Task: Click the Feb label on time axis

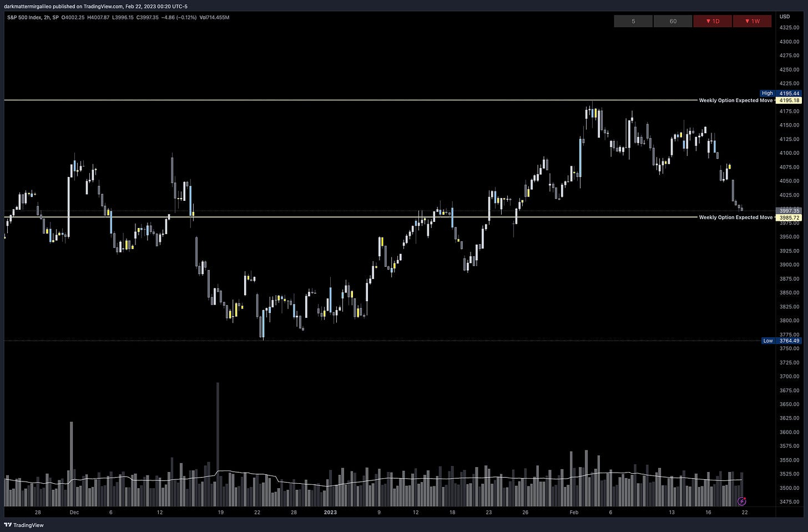Action: [x=574, y=513]
